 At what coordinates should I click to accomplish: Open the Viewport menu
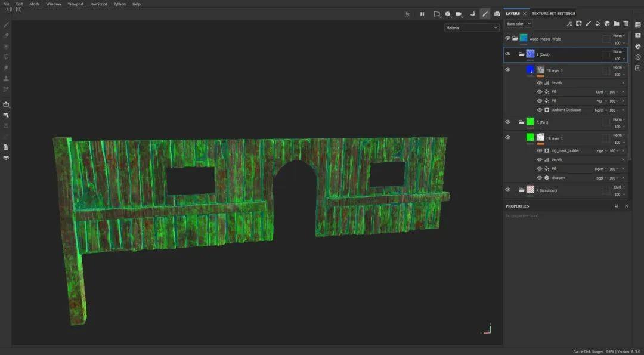coord(75,4)
